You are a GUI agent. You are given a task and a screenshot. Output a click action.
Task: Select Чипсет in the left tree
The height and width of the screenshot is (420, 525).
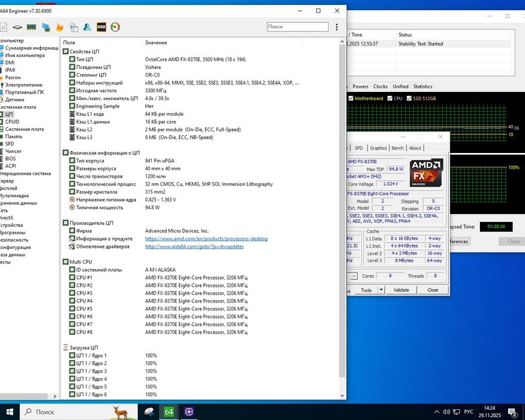point(13,151)
